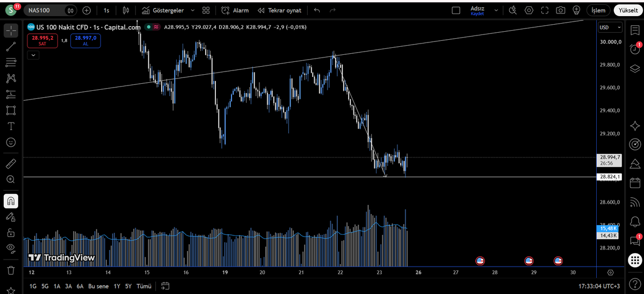Screen dimensions: 644x294
Task: Enter fullscreen mode
Action: click(545, 10)
